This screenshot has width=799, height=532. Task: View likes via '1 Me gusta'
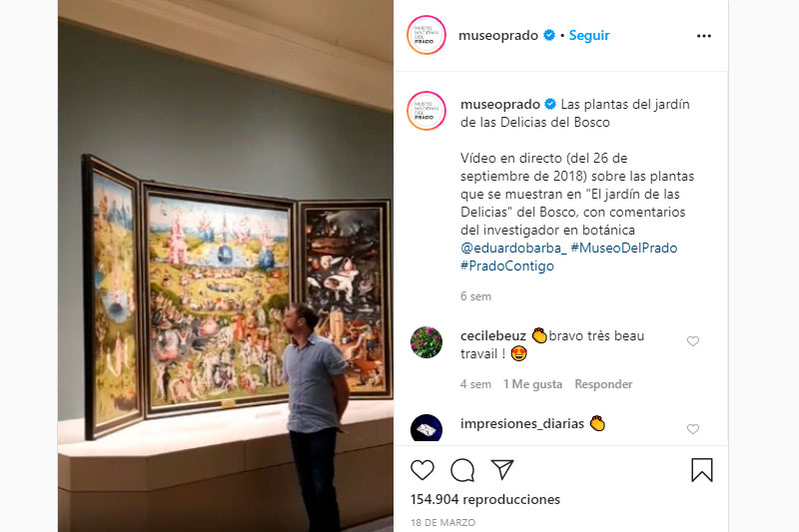(532, 384)
